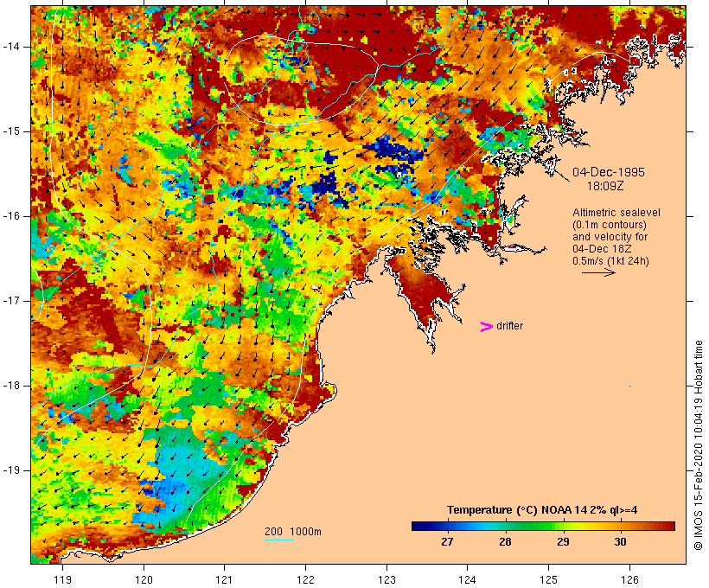
Task: Click the longitude axis label "124"
Action: tap(467, 579)
